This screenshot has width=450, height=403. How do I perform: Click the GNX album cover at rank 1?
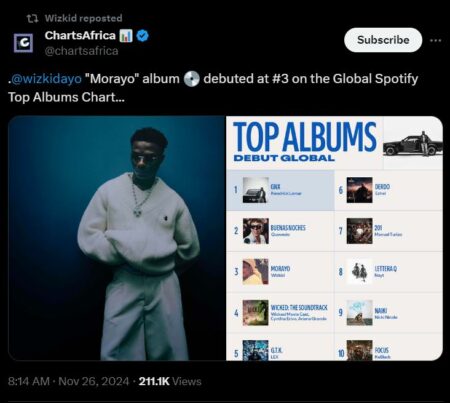point(255,190)
